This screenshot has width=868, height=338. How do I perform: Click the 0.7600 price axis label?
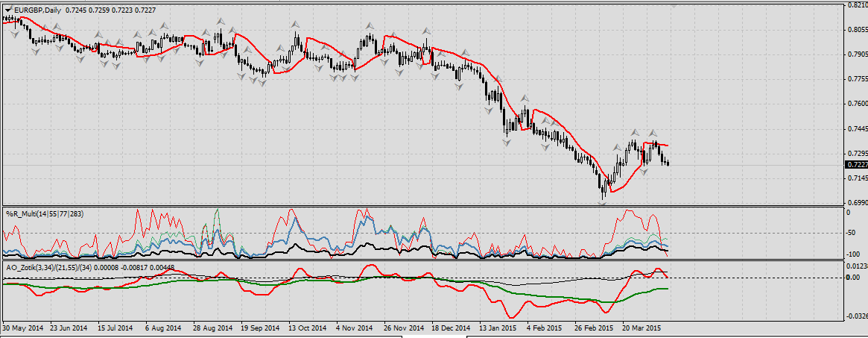pos(857,104)
